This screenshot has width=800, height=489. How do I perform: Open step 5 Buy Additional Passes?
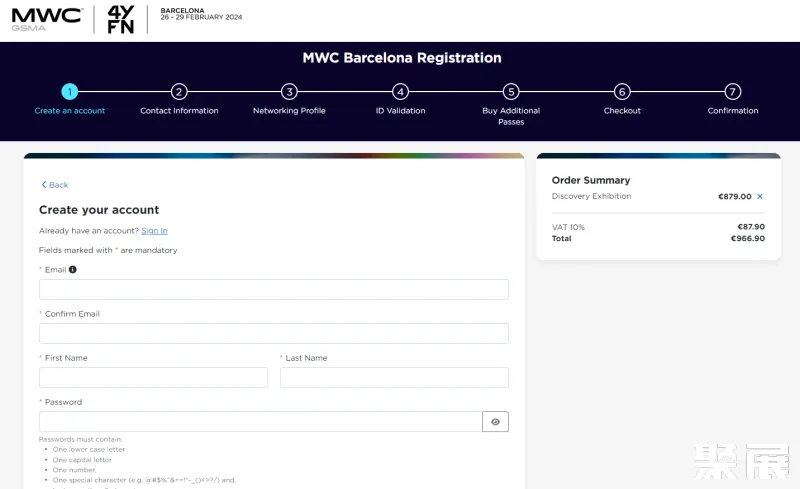pos(511,91)
